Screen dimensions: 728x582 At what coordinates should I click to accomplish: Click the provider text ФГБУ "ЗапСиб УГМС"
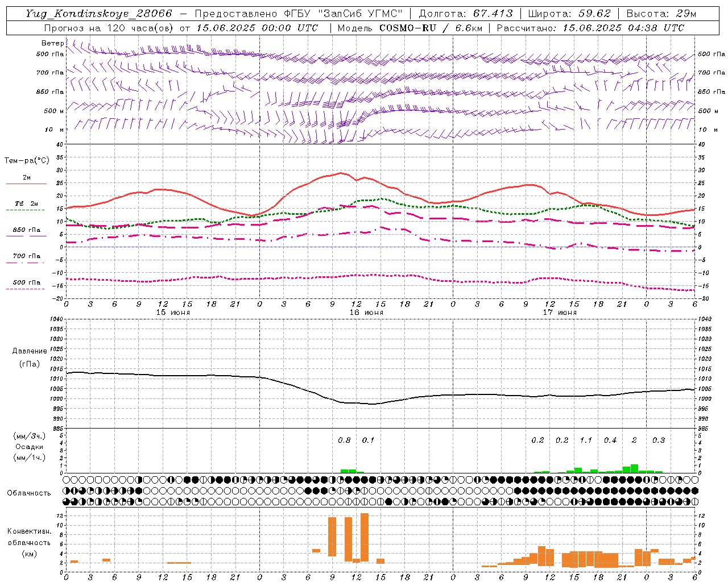click(344, 14)
